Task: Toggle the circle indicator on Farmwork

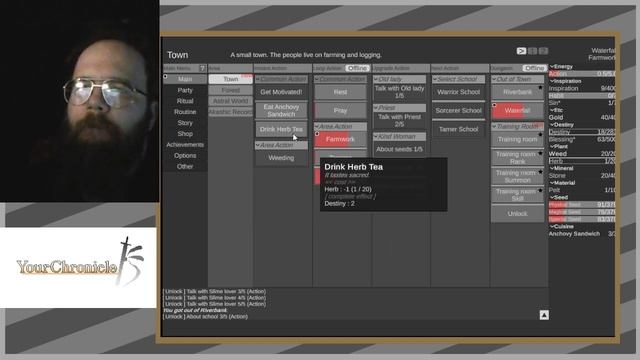Action: pyautogui.click(x=317, y=134)
